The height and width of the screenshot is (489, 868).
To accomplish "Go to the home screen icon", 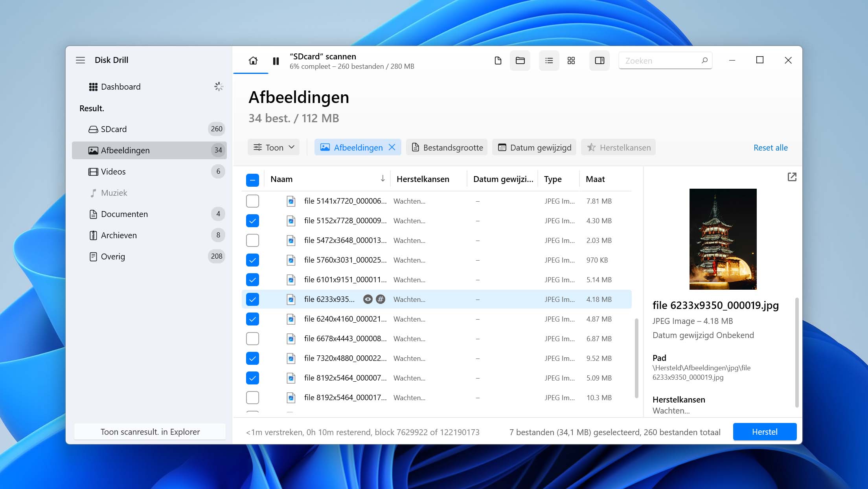I will pyautogui.click(x=253, y=61).
